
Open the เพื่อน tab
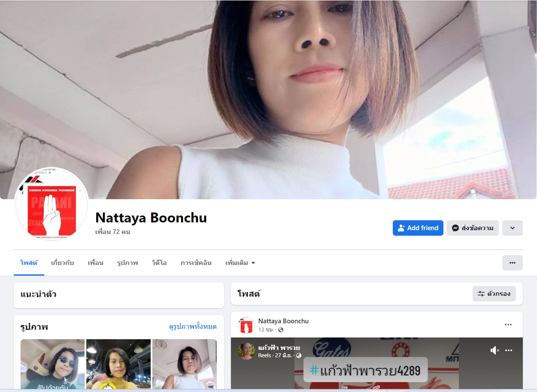point(95,263)
